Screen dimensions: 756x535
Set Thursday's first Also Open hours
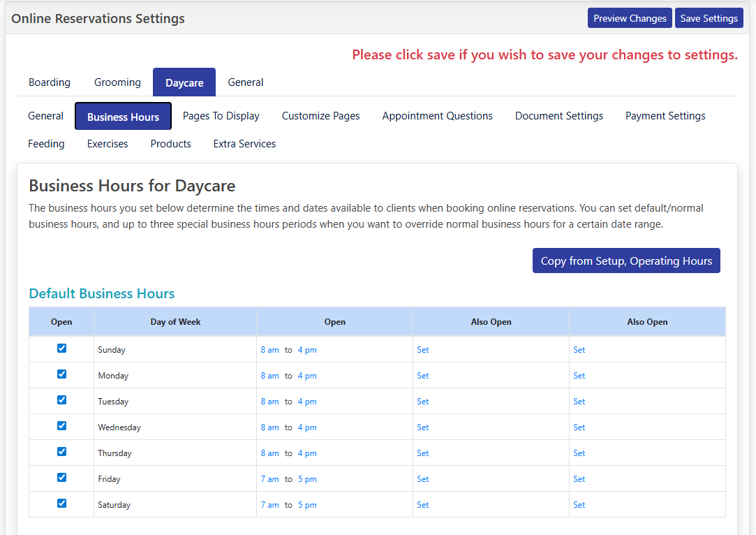pos(423,453)
